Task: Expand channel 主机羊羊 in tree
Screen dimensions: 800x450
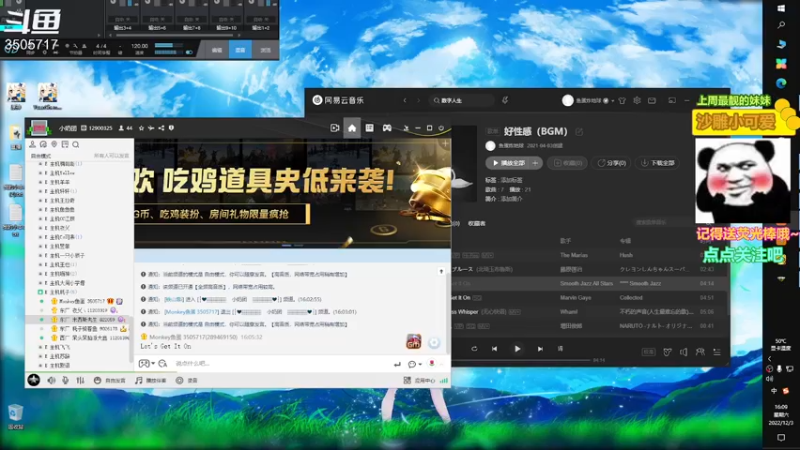Action: tap(41, 182)
